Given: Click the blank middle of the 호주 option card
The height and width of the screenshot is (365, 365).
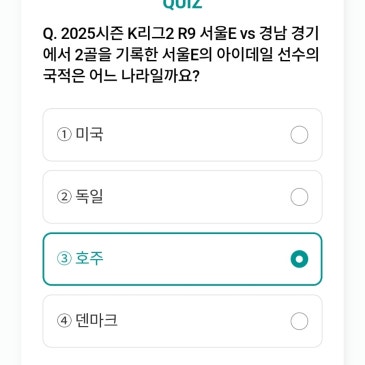Looking at the screenshot, I should point(197,259).
